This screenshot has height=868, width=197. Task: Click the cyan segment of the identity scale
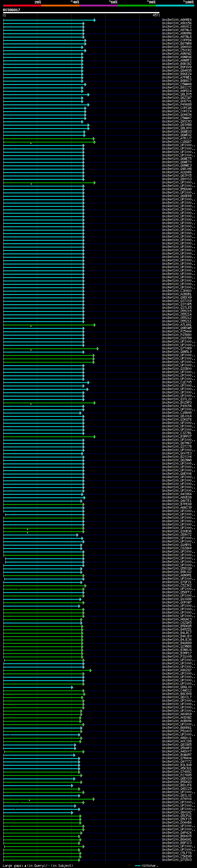(x=175, y=6)
